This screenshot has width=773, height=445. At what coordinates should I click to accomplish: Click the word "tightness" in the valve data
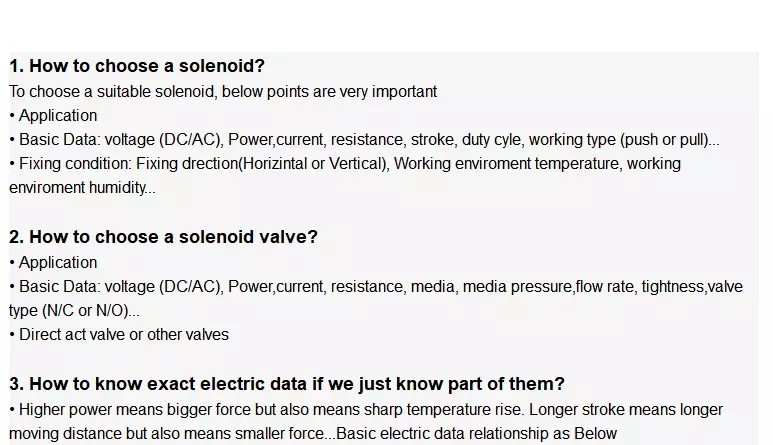pyautogui.click(x=671, y=286)
